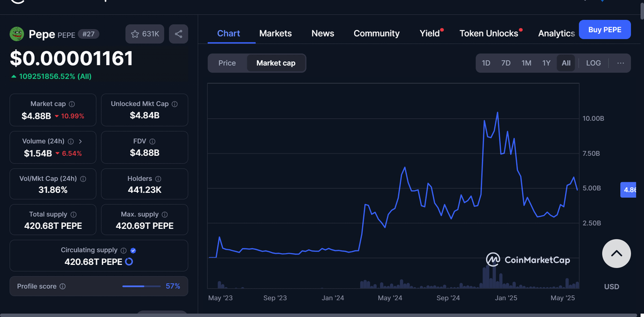This screenshot has height=317, width=644.
Task: Open Max. supply info icon
Action: pos(165,214)
